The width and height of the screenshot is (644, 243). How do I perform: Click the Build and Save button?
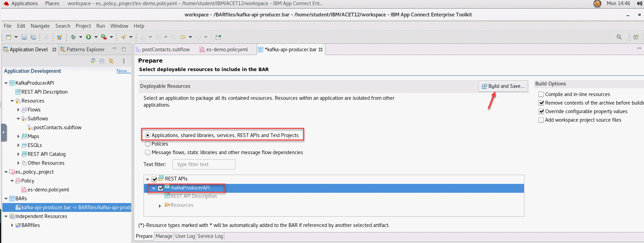503,86
